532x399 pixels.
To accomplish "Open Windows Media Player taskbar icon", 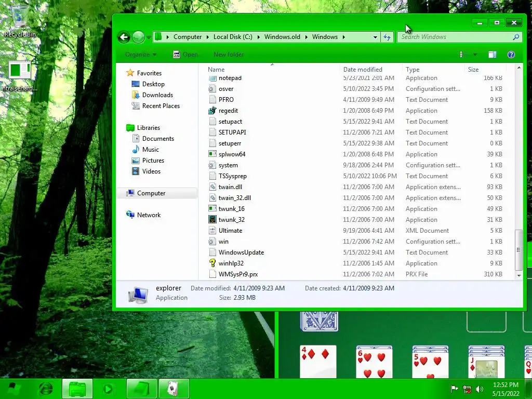I will [108, 389].
